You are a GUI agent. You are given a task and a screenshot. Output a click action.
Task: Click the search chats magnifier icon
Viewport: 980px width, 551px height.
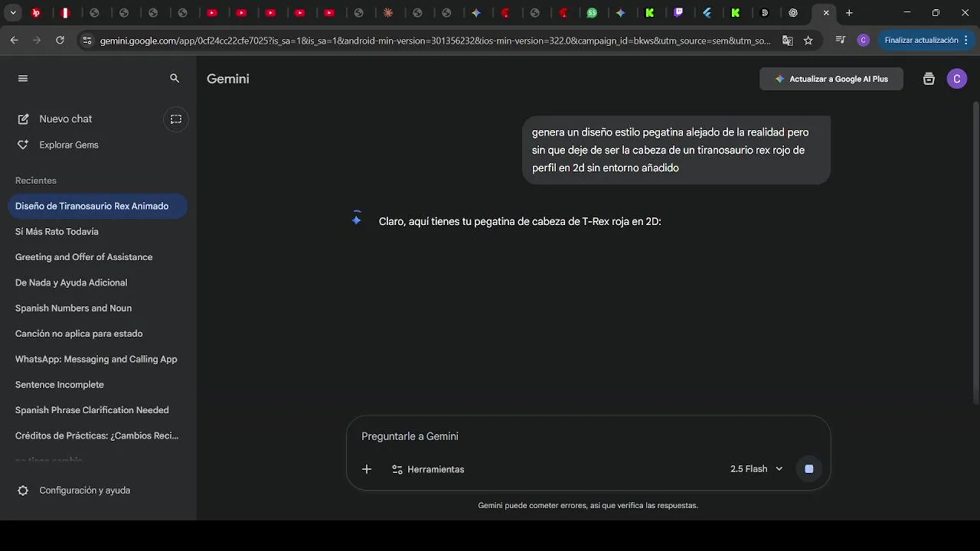click(x=175, y=78)
